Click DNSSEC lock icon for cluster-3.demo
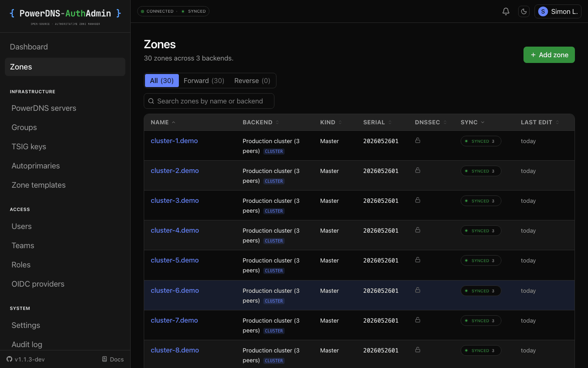 (418, 200)
